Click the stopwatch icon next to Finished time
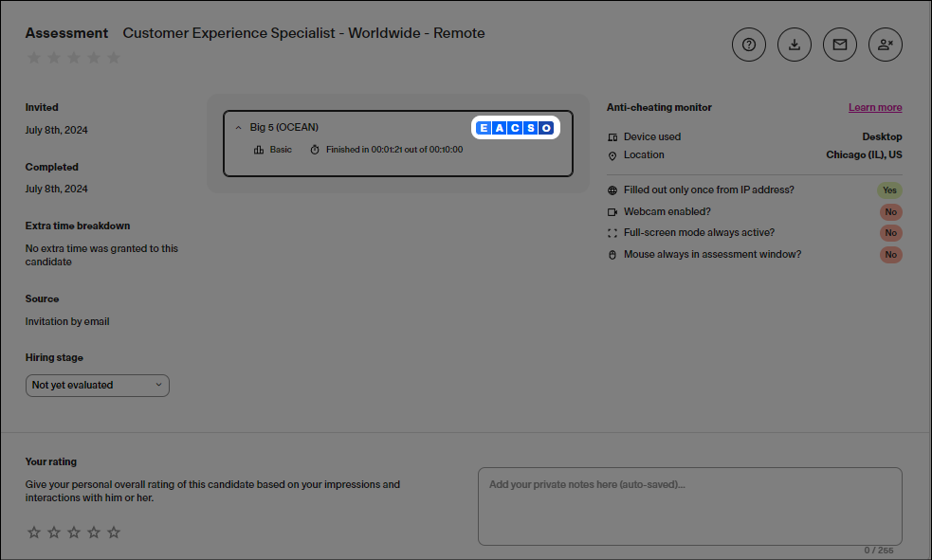 tap(315, 150)
